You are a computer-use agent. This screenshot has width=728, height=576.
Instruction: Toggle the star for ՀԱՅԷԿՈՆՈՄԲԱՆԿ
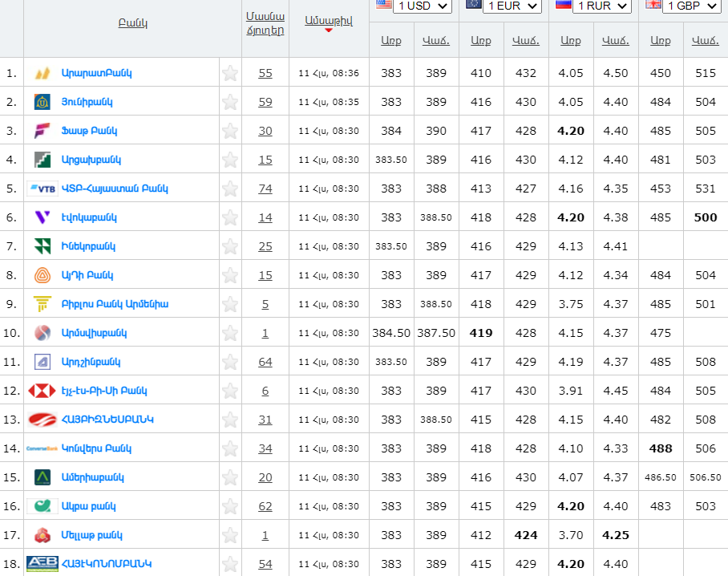[x=230, y=564]
